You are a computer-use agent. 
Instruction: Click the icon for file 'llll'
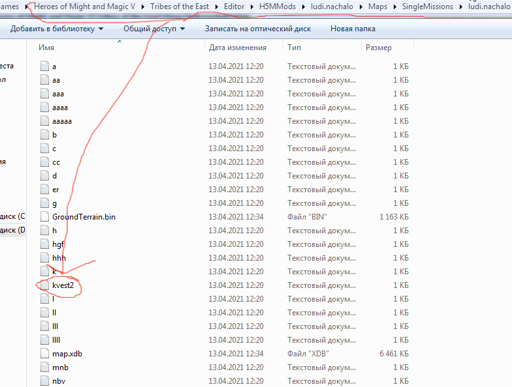point(44,340)
